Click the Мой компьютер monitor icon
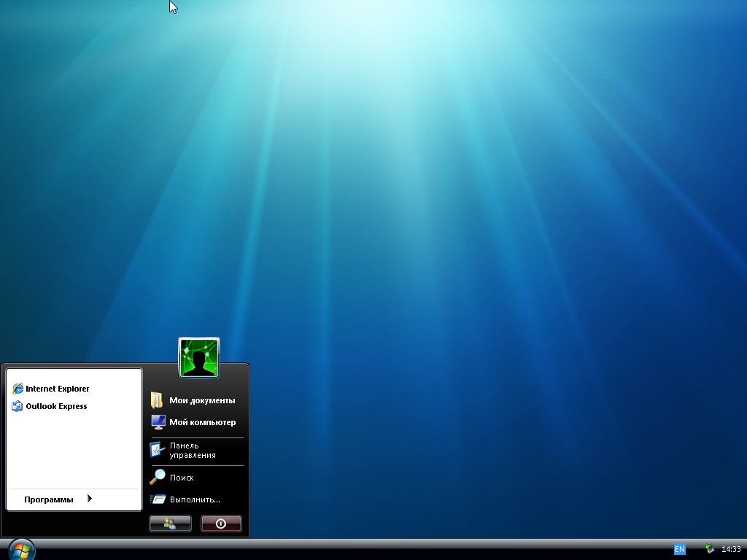Image resolution: width=747 pixels, height=560 pixels. pyautogui.click(x=158, y=422)
